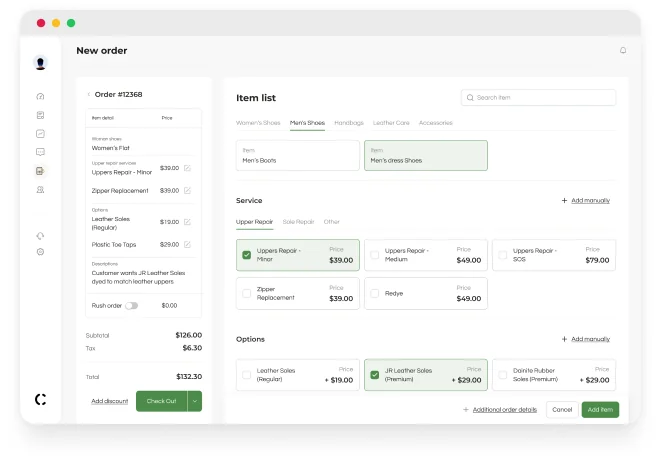Uncheck JR Leather Soles (Premium) option
This screenshot has width=661, height=464.
(374, 375)
